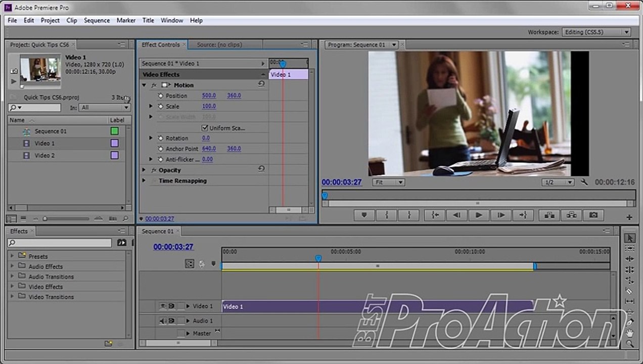Reset the Motion effect
This screenshot has width=643, height=364.
tap(261, 85)
